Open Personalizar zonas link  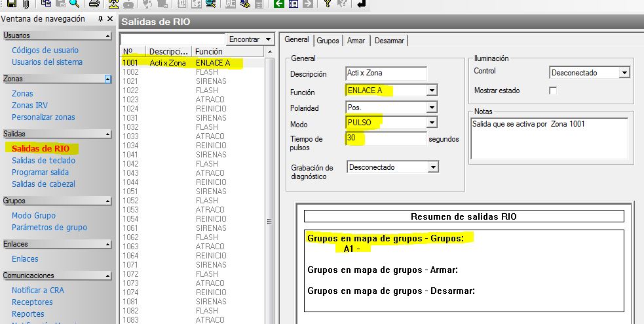click(43, 117)
